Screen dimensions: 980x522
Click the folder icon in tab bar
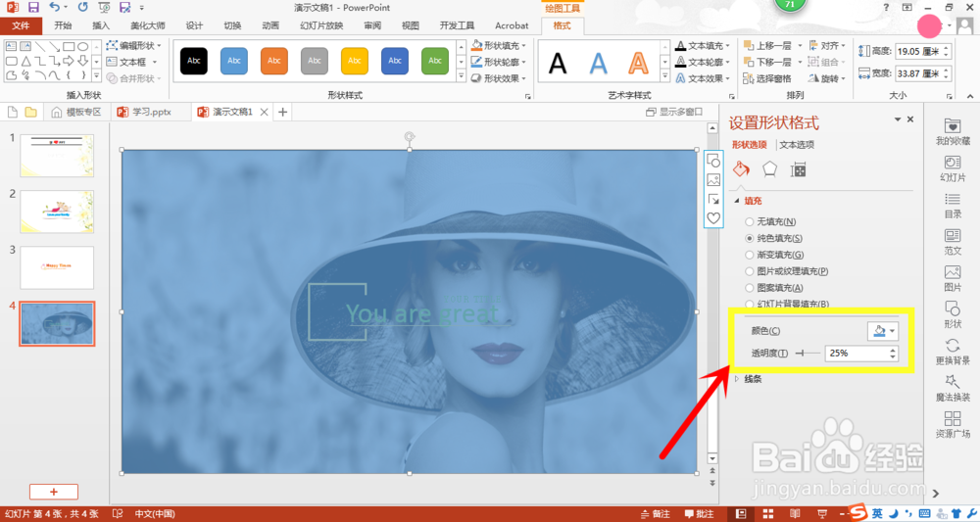pyautogui.click(x=30, y=112)
